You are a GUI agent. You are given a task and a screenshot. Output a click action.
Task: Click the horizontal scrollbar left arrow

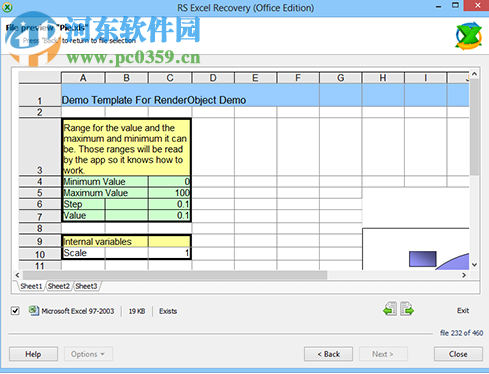[x=17, y=275]
